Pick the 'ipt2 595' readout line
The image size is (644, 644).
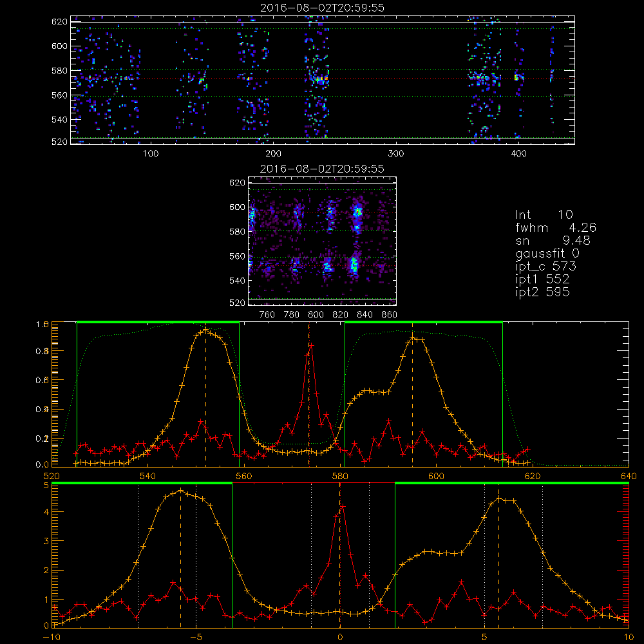coord(542,292)
